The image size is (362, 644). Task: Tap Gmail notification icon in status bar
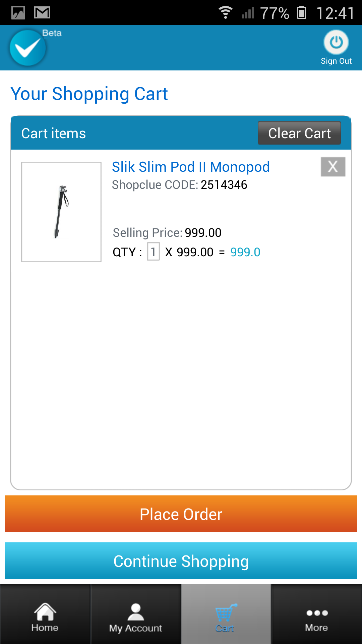[42, 13]
